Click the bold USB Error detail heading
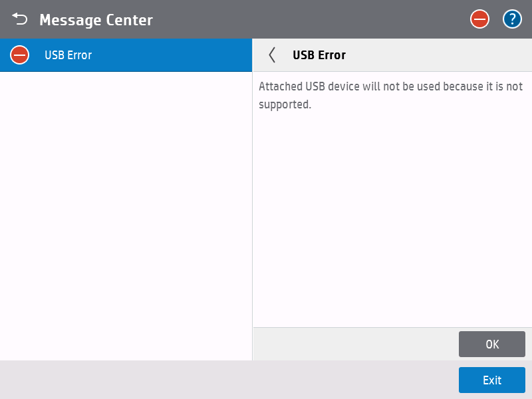Image resolution: width=532 pixels, height=399 pixels. tap(319, 55)
